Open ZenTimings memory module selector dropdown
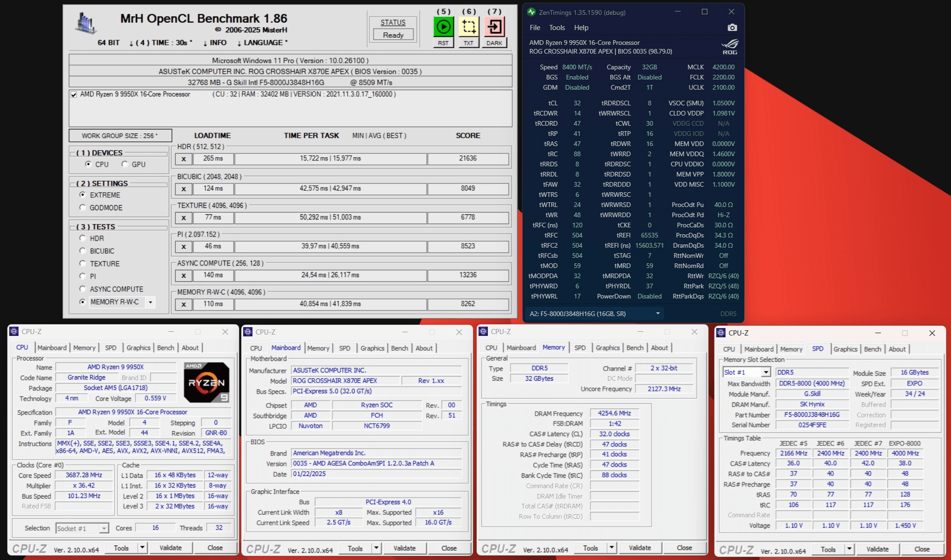Screen dimensions: 951x560 [657, 313]
